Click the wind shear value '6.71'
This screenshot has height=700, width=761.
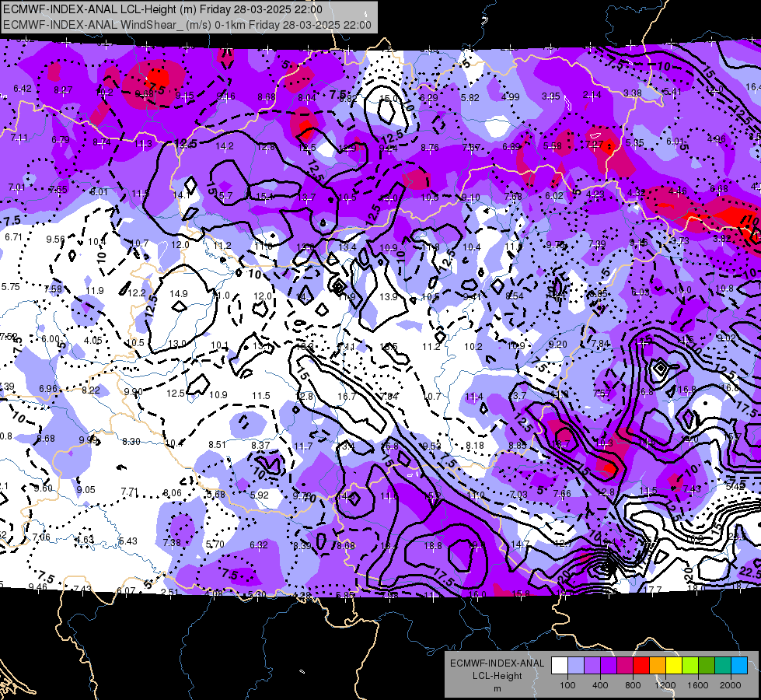(13, 237)
